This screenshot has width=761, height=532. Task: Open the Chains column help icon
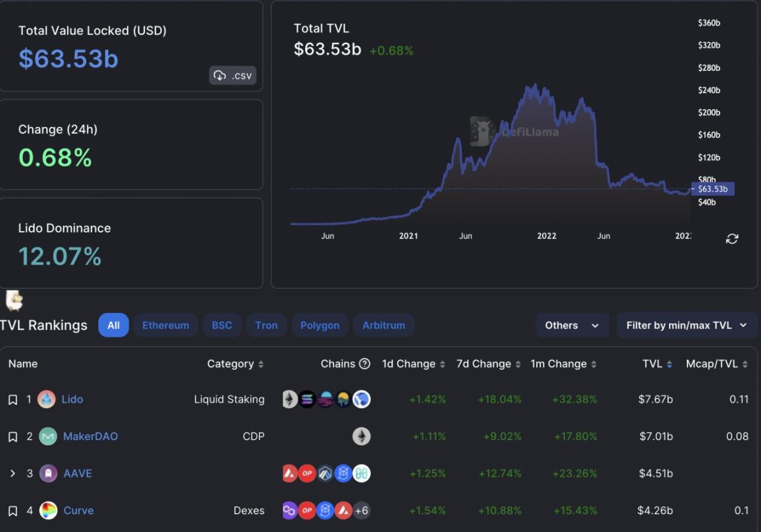(365, 363)
